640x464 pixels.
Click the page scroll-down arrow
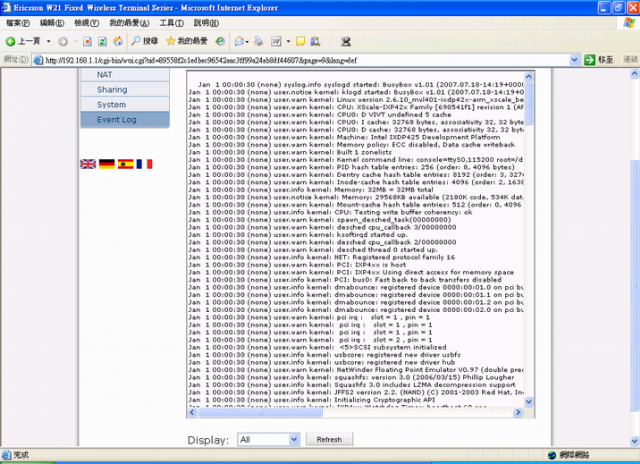[x=635, y=441]
